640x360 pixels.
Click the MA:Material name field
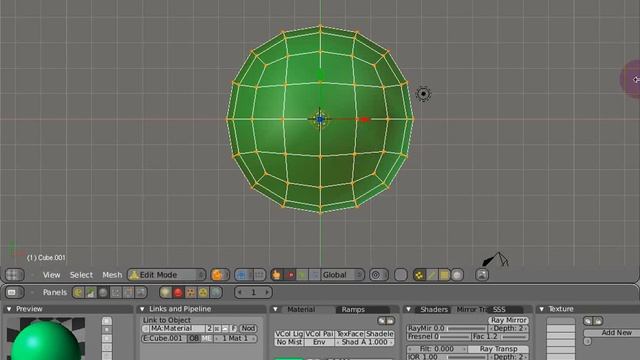(177, 328)
